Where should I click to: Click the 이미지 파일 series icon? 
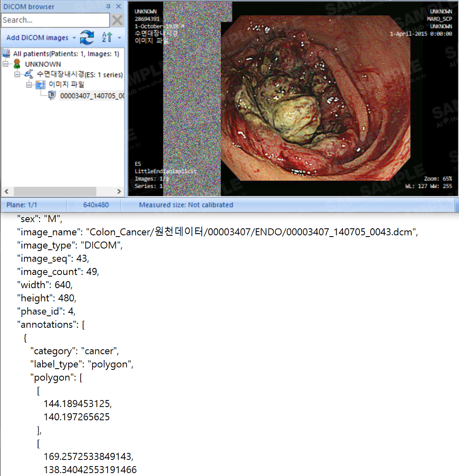coord(40,85)
